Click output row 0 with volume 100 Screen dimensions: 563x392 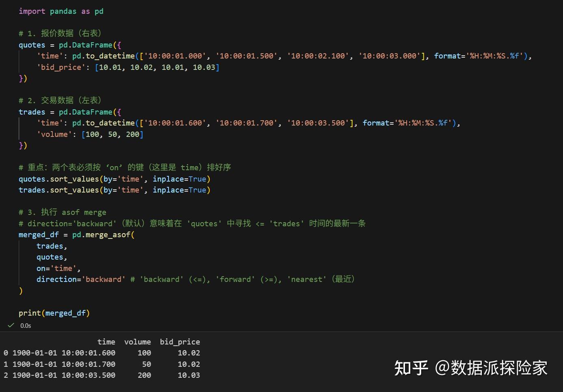tap(102, 353)
